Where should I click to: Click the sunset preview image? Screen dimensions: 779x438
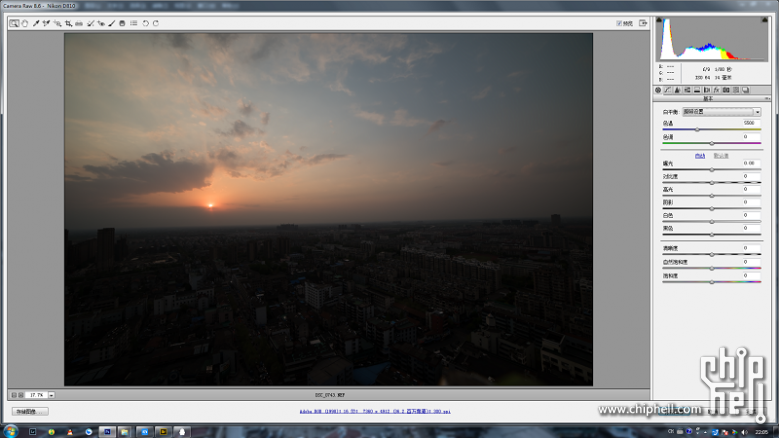point(328,209)
